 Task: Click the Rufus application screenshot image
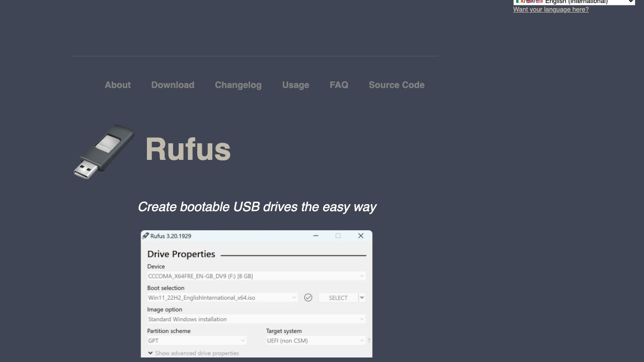[x=257, y=294]
